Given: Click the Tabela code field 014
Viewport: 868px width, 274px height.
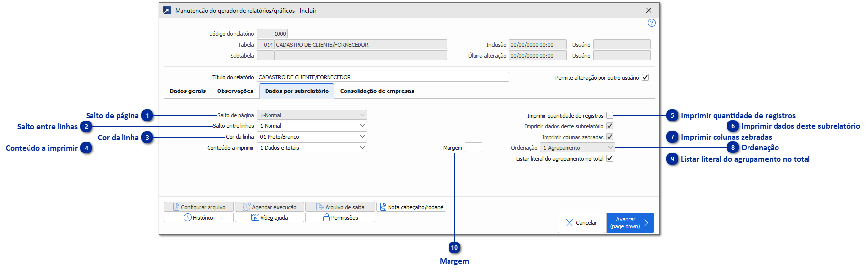Looking at the screenshot, I should coord(266,45).
